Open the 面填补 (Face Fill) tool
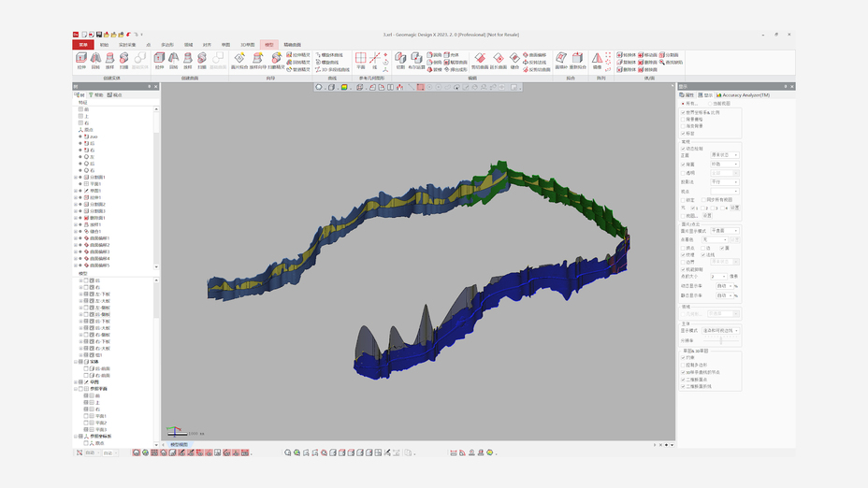Viewport: 868px width, 488px height. pos(561,61)
